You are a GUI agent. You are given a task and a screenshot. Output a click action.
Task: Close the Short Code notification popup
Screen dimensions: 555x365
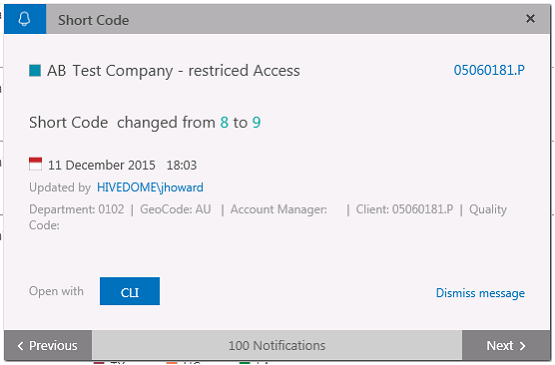point(530,19)
